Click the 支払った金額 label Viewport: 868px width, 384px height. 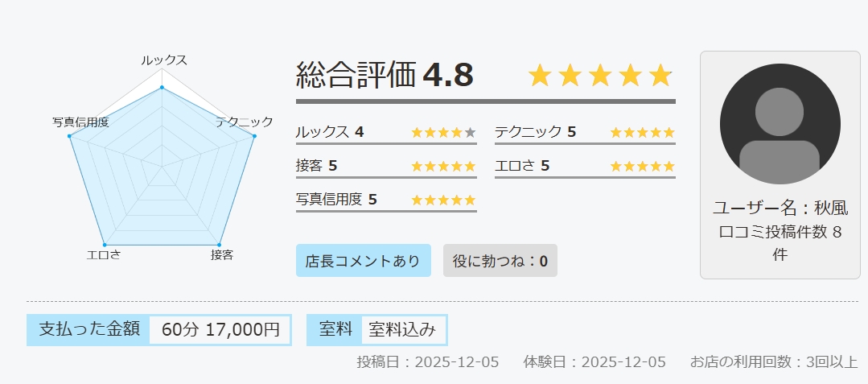click(x=89, y=329)
